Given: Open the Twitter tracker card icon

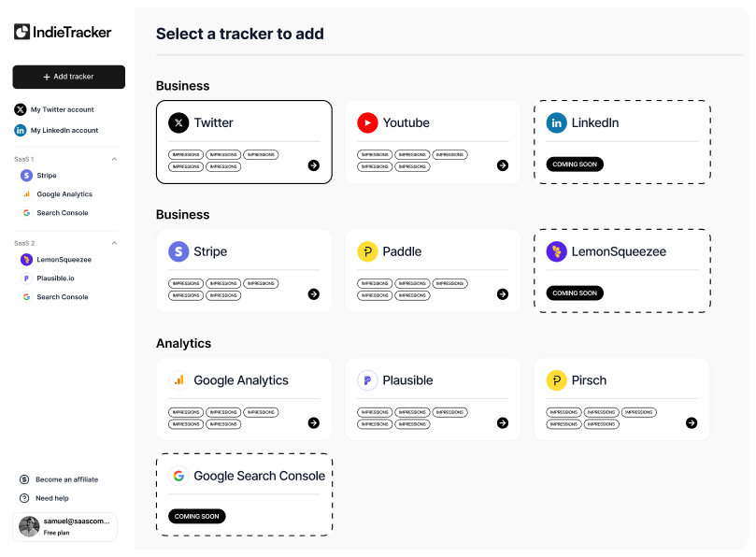Looking at the screenshot, I should click(x=177, y=121).
